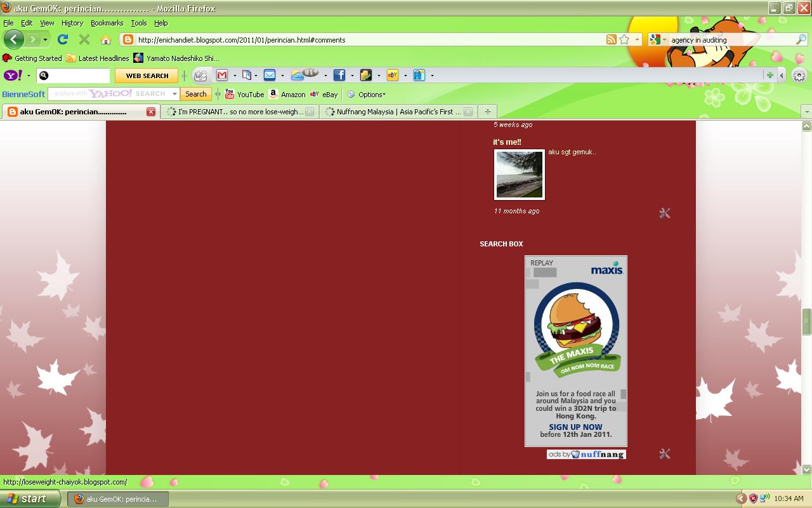This screenshot has width=812, height=508.
Task: Click the green notes toolbar icon
Action: pyautogui.click(x=366, y=76)
